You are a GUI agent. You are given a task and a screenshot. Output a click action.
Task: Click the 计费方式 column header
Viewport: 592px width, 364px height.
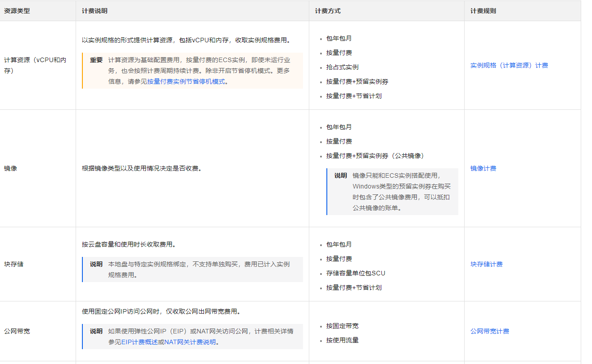(328, 11)
